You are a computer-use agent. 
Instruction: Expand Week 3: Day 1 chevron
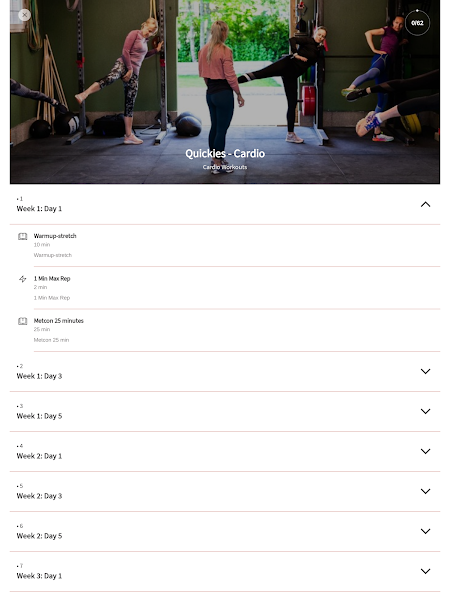click(x=426, y=571)
